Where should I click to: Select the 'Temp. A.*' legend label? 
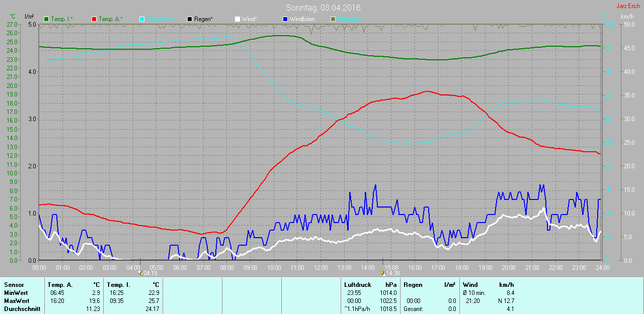[x=110, y=19]
